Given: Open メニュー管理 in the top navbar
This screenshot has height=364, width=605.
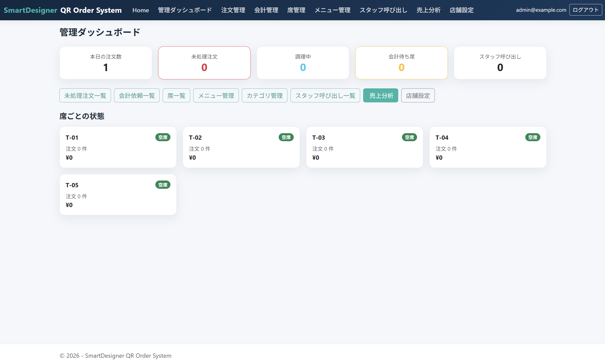Looking at the screenshot, I should click(333, 10).
